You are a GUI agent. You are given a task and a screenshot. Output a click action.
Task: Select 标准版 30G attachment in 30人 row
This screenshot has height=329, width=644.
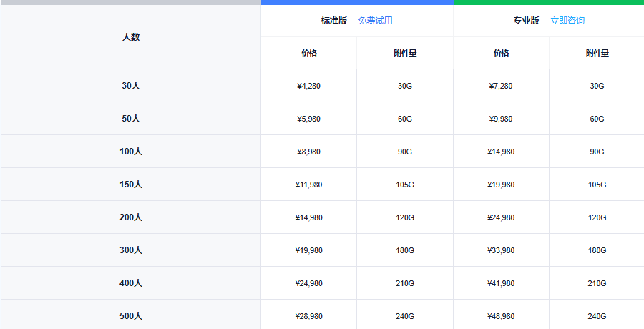pos(405,87)
